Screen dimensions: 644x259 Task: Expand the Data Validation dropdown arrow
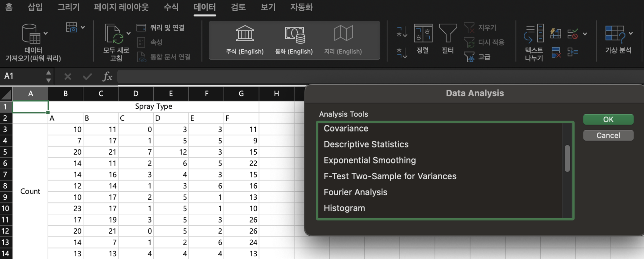click(x=585, y=34)
